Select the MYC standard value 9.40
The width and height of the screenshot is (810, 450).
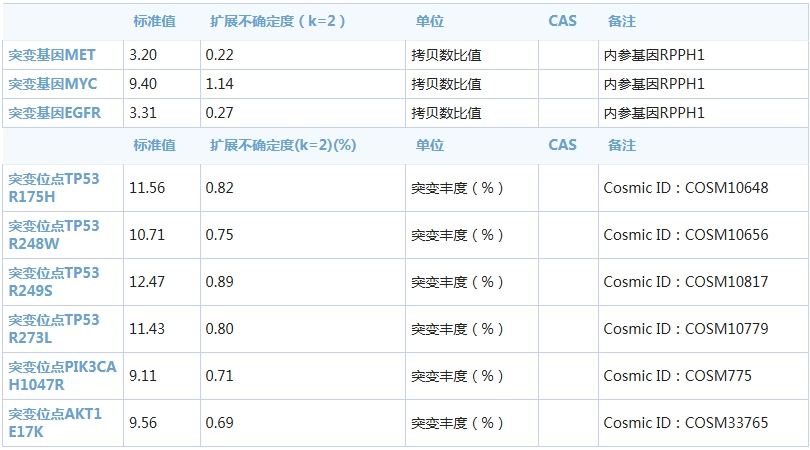(x=143, y=84)
